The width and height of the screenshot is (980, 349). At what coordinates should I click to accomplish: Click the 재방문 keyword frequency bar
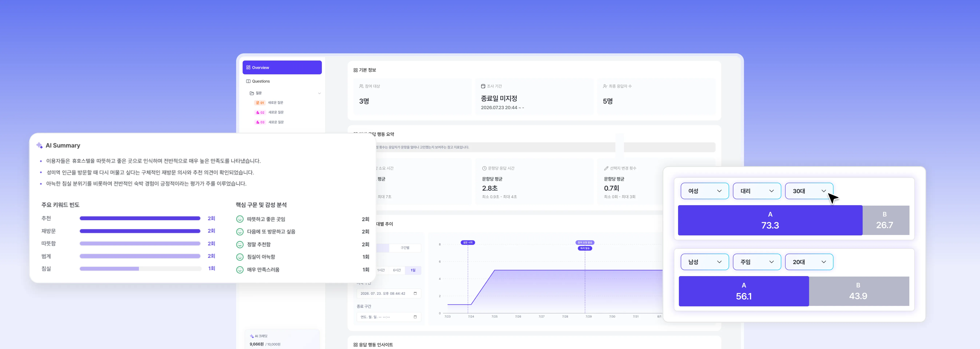coord(140,231)
